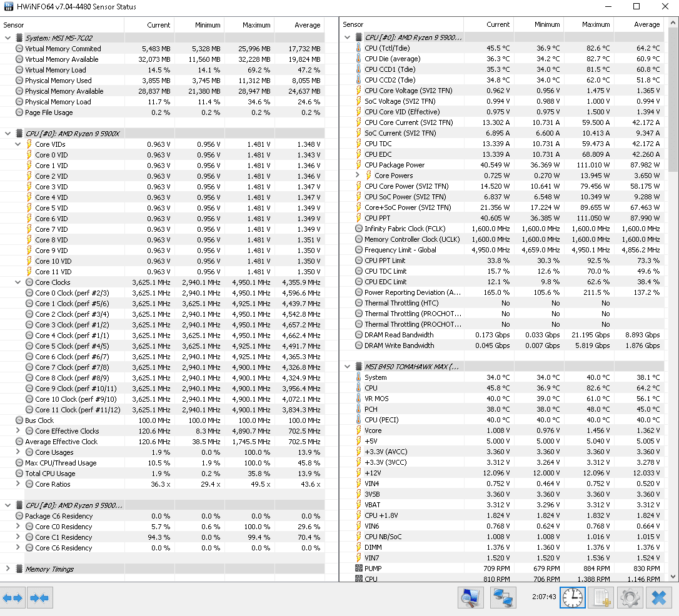The height and width of the screenshot is (616, 679).
Task: Select the CPU PPT Limit row
Action: click(502, 261)
